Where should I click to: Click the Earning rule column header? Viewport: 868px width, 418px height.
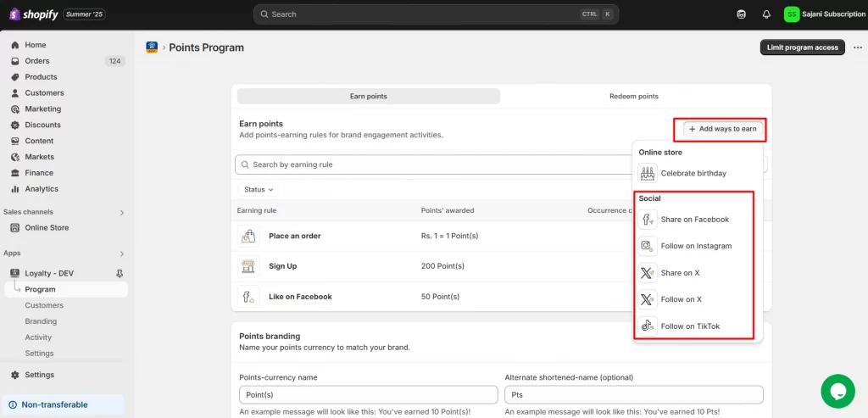coord(257,210)
